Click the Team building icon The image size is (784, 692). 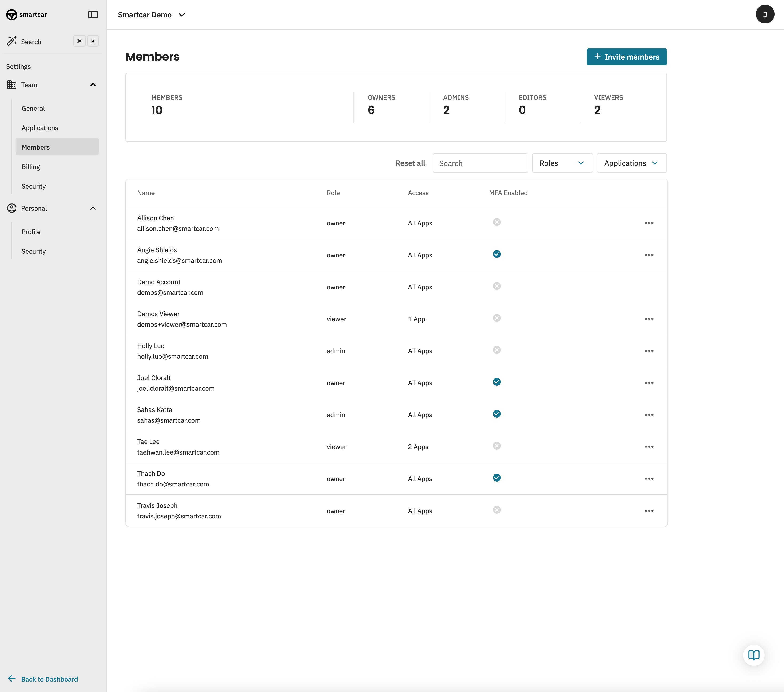[x=12, y=85]
